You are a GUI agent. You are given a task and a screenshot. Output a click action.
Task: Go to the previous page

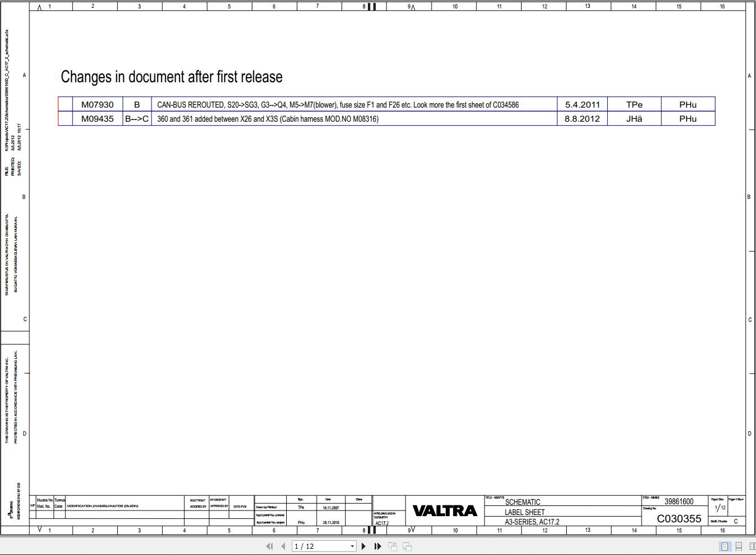tap(283, 546)
